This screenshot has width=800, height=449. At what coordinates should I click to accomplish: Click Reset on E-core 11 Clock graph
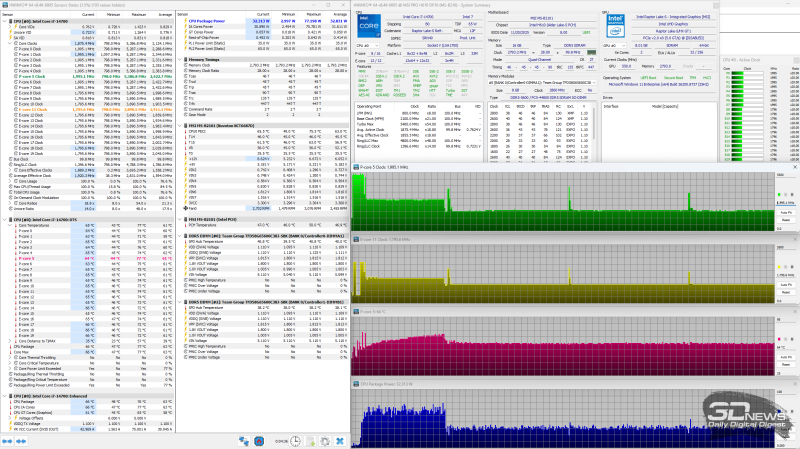(786, 292)
